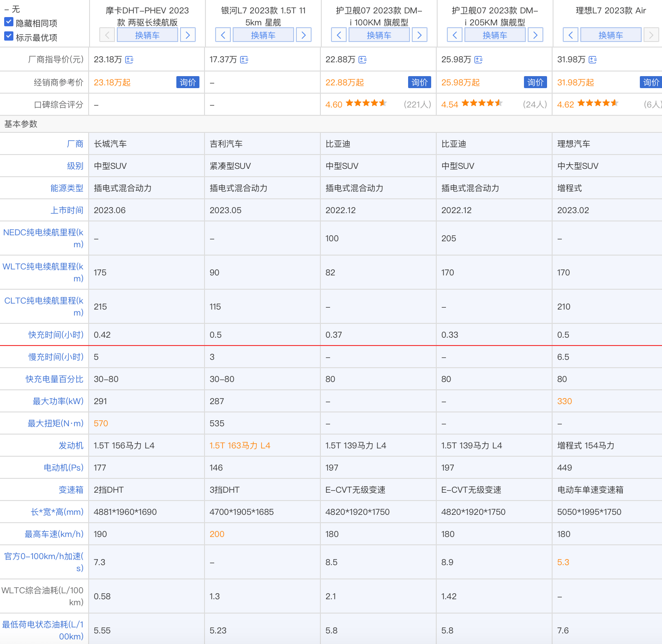Click the (24人) review count
The height and width of the screenshot is (644, 662).
[x=535, y=104]
